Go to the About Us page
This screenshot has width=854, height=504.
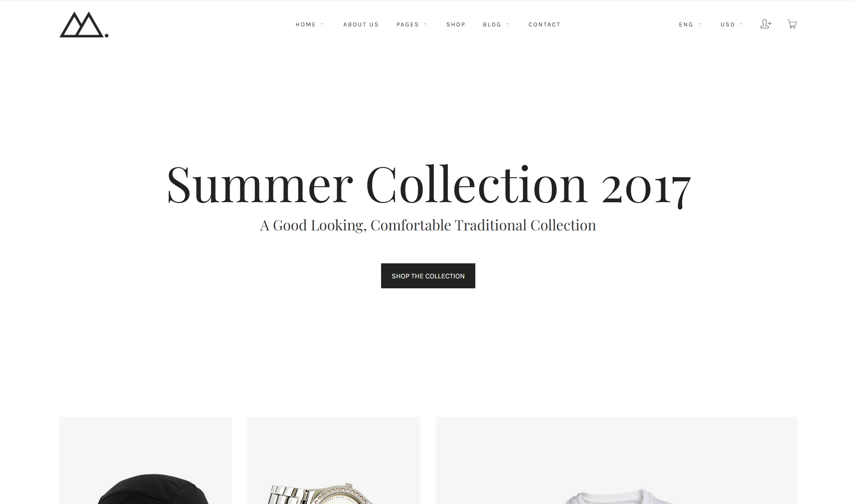361,25
